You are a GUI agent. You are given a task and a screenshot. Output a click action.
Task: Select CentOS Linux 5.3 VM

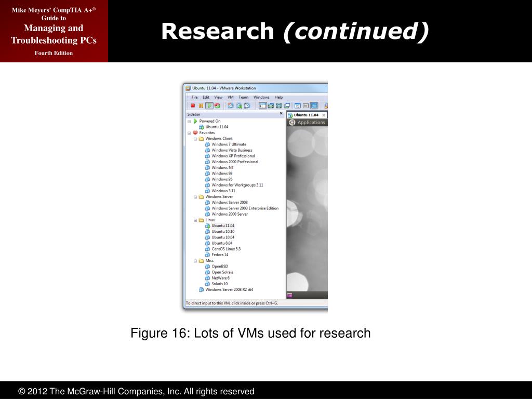(x=226, y=249)
